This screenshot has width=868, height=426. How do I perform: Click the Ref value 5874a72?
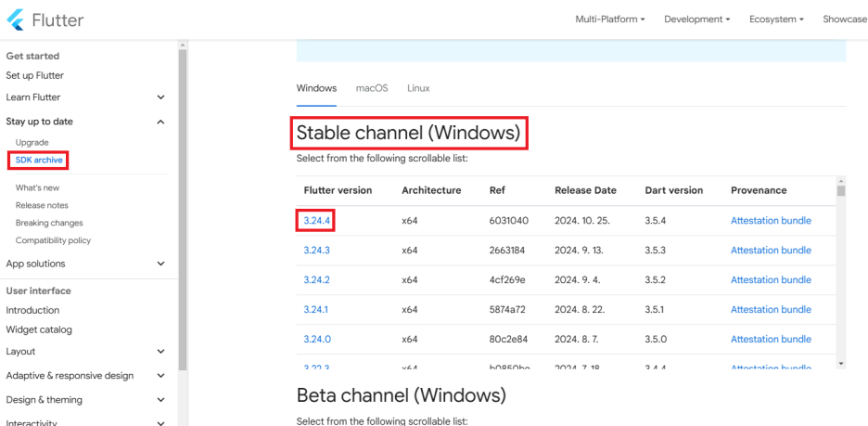click(x=508, y=310)
